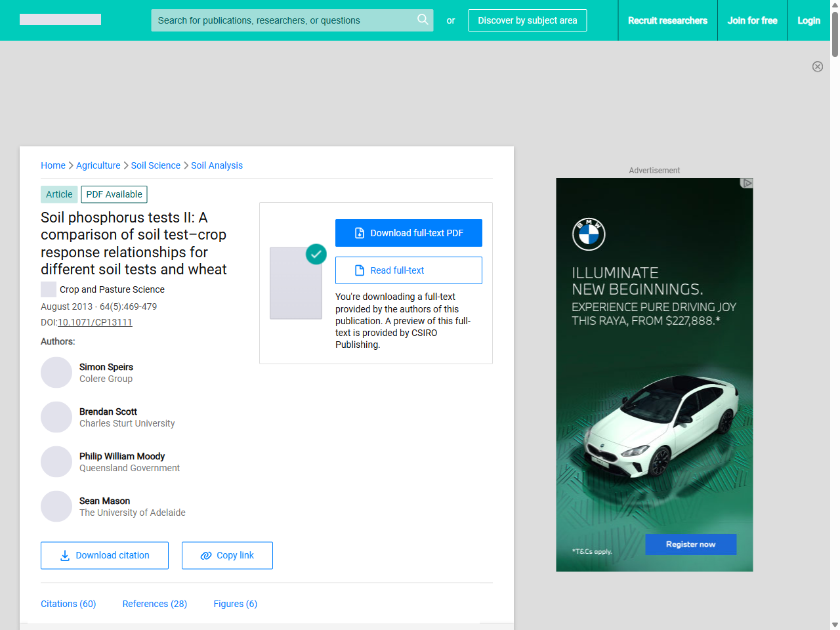Close the advertisement banner with X icon
Image resolution: width=840 pixels, height=630 pixels.
click(818, 66)
